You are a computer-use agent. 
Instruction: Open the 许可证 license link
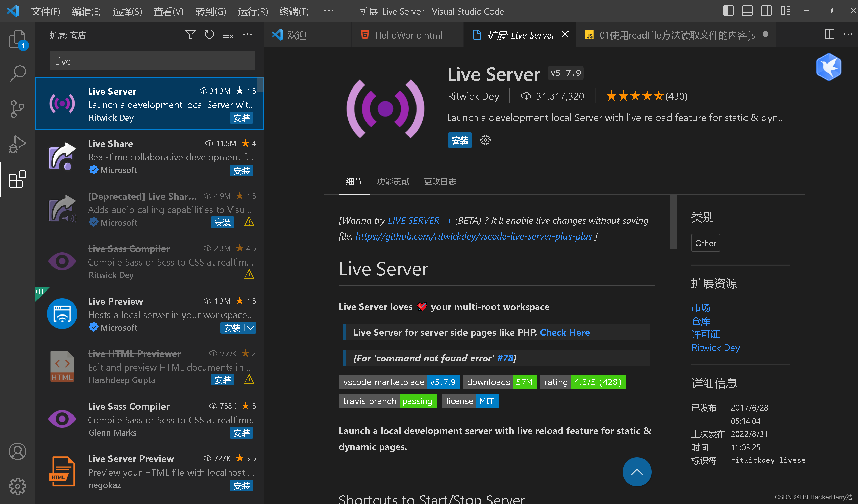(x=705, y=334)
